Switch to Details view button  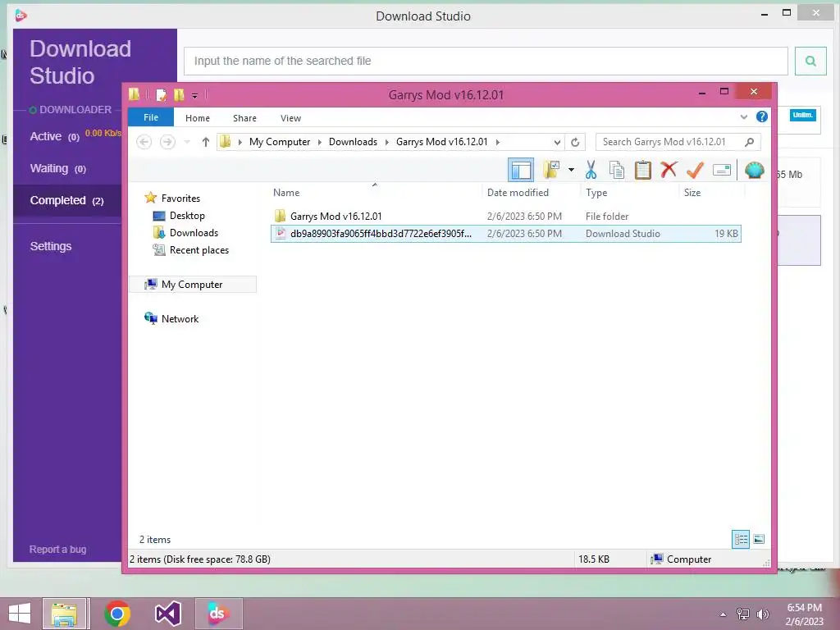(741, 540)
